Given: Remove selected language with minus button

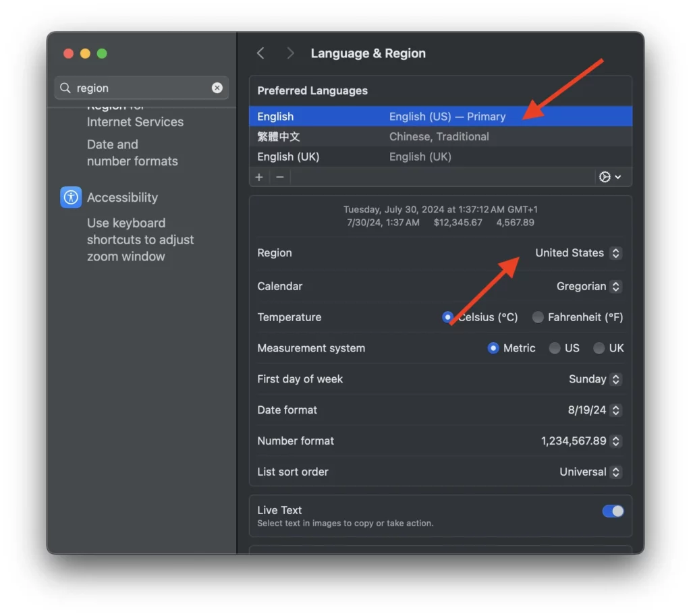Looking at the screenshot, I should point(280,177).
